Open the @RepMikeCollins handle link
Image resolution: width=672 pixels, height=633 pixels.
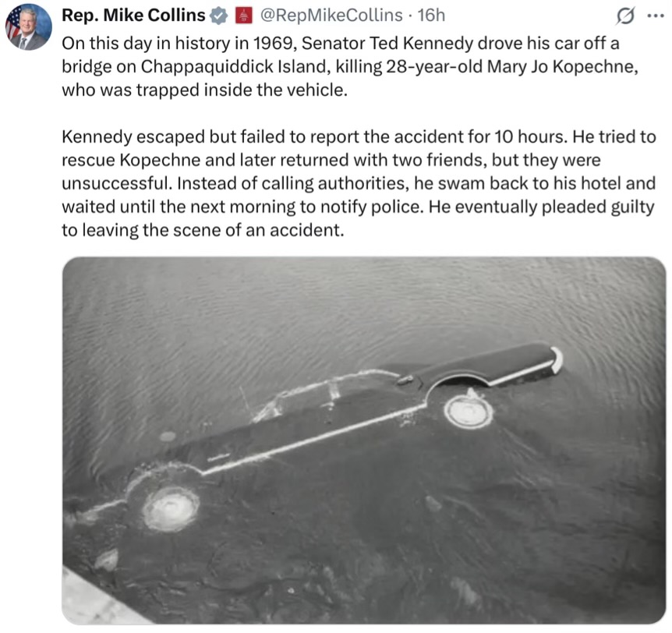pyautogui.click(x=331, y=16)
